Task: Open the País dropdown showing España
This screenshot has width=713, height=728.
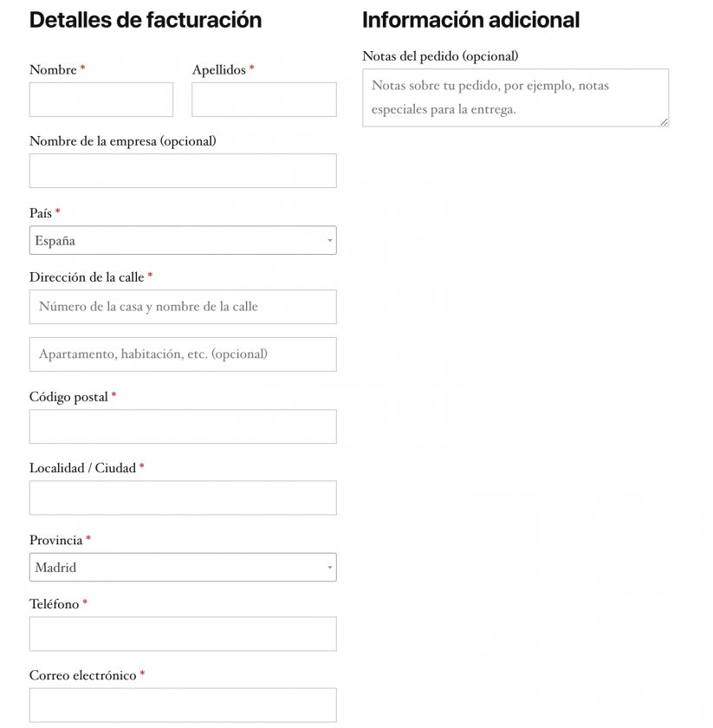Action: (x=173, y=241)
